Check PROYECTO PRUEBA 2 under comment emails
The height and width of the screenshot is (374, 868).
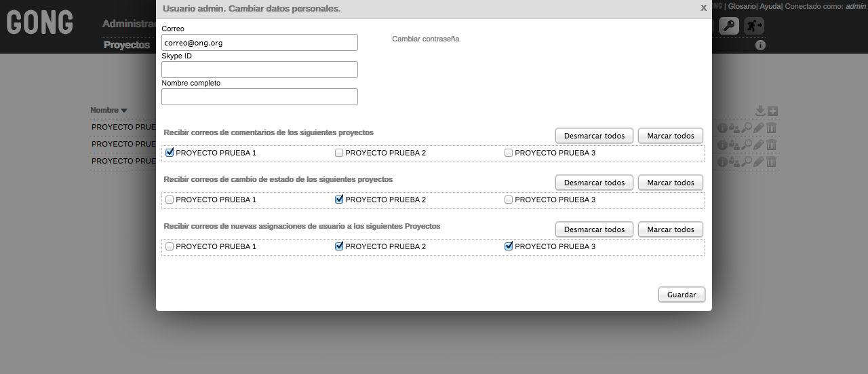point(339,153)
